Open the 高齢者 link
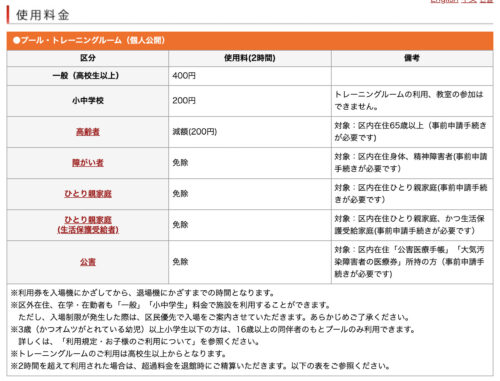The width and height of the screenshot is (500, 381). tap(88, 132)
